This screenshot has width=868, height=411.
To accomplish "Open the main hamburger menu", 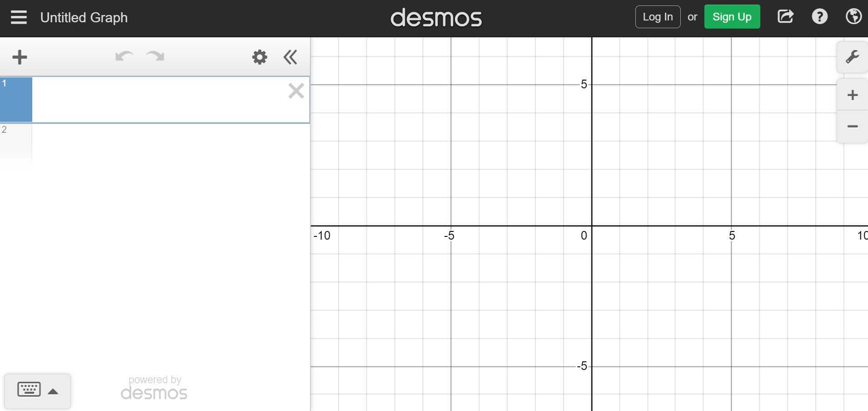I will pyautogui.click(x=18, y=17).
